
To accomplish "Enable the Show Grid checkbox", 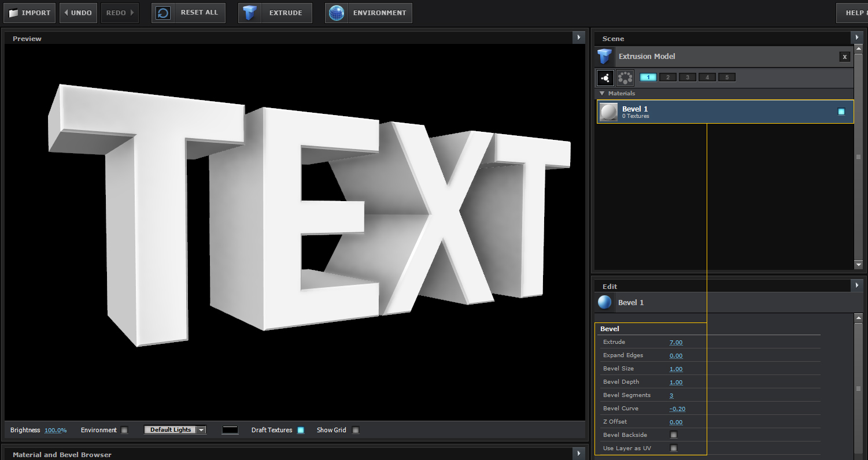I will [356, 430].
